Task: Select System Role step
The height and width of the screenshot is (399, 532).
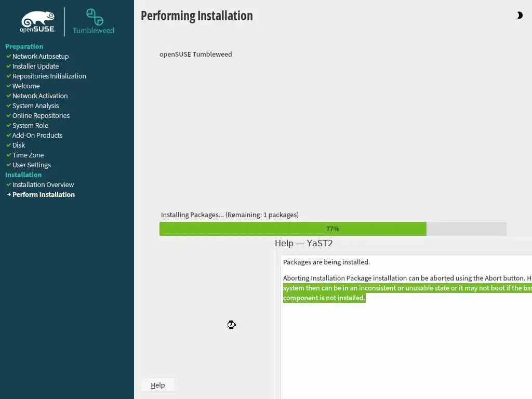Action: pos(30,125)
